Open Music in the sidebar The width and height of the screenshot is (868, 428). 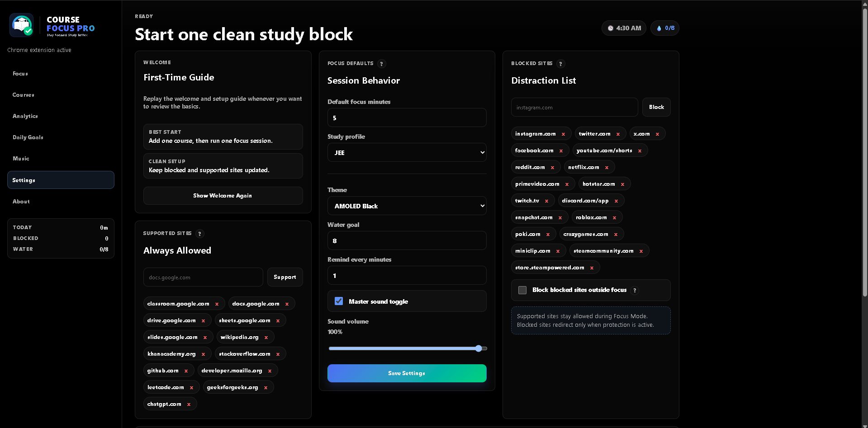click(x=61, y=159)
